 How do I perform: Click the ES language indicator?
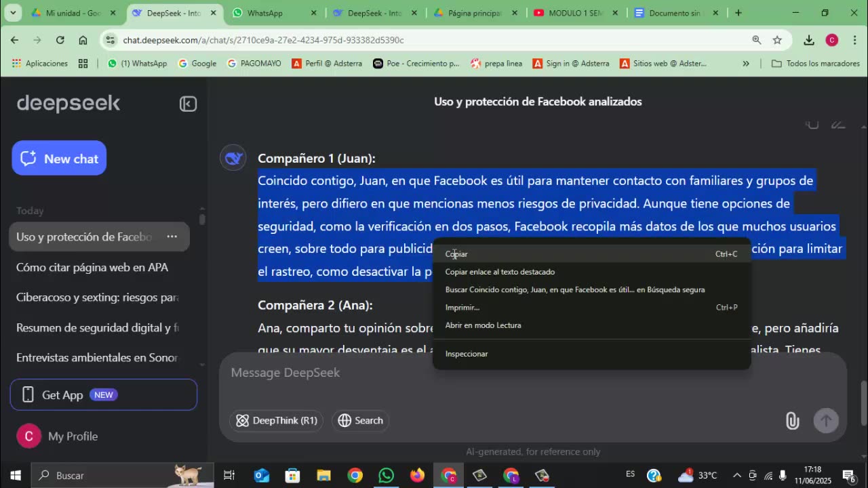631,474
